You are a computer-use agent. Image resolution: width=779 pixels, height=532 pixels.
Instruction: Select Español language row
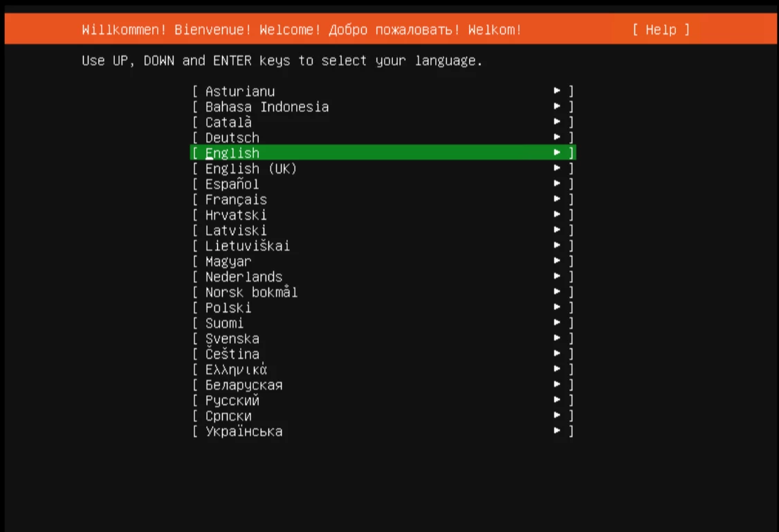(x=383, y=184)
